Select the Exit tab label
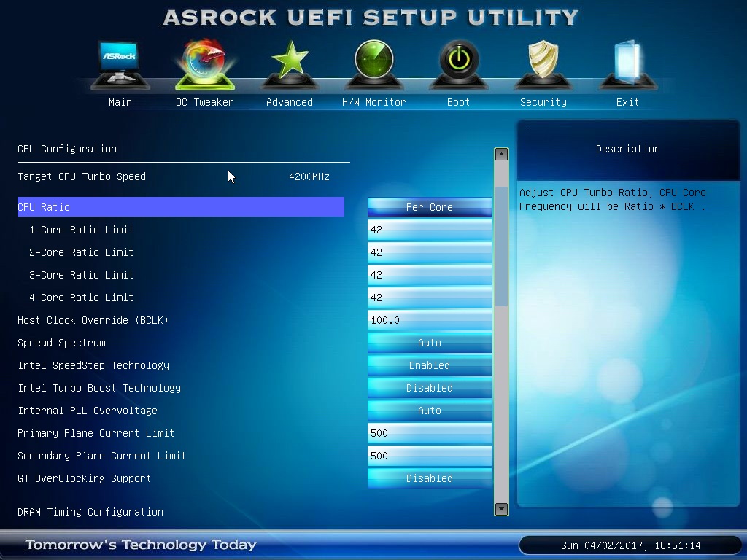The width and height of the screenshot is (747, 560). [627, 102]
